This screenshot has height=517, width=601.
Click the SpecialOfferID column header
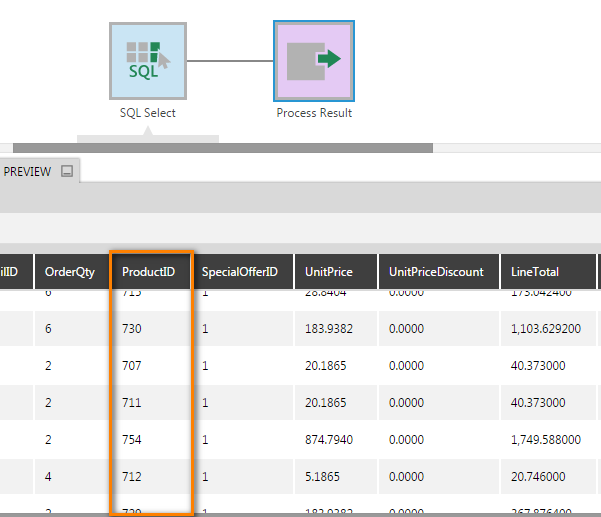(x=242, y=272)
